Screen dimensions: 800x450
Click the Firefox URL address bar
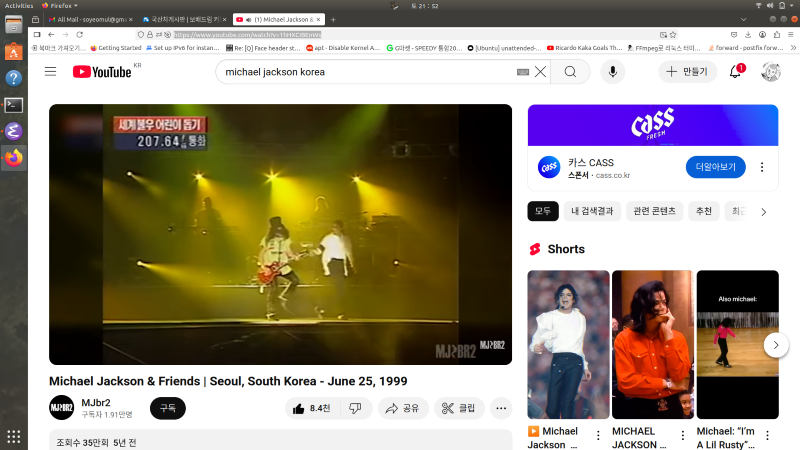click(x=408, y=35)
